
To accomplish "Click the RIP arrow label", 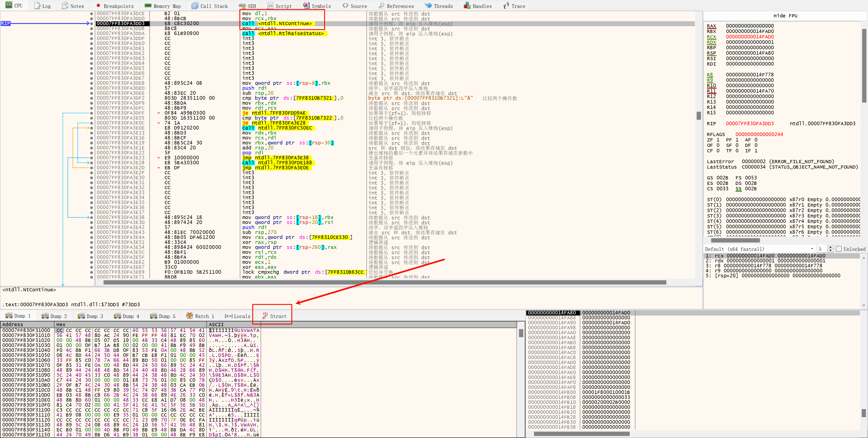I will click(x=5, y=23).
